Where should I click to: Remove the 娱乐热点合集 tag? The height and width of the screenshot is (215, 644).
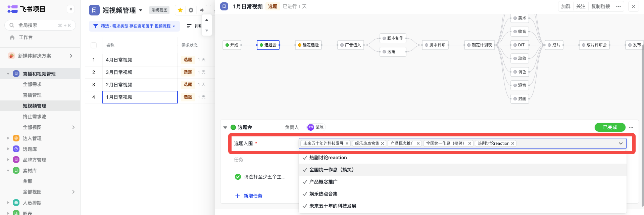[383, 143]
